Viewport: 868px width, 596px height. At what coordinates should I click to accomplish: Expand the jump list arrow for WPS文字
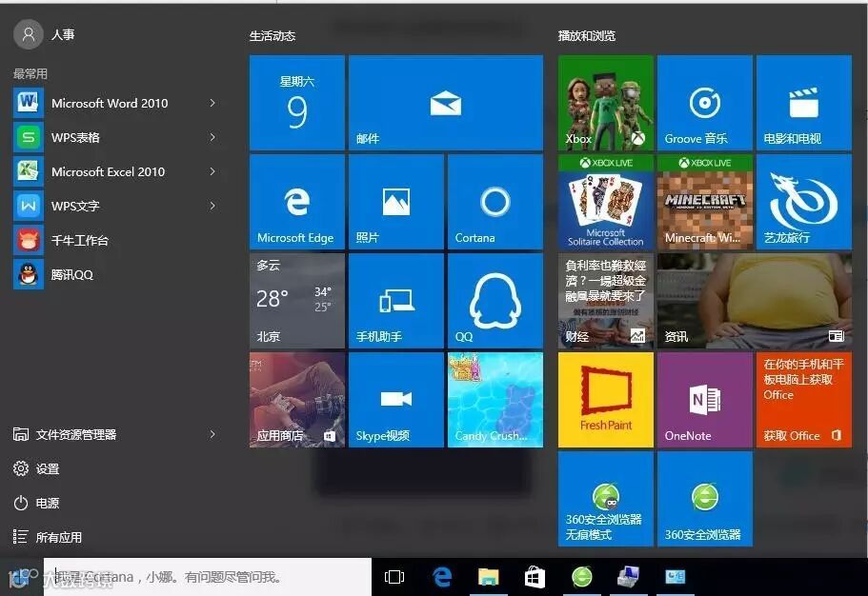point(212,206)
